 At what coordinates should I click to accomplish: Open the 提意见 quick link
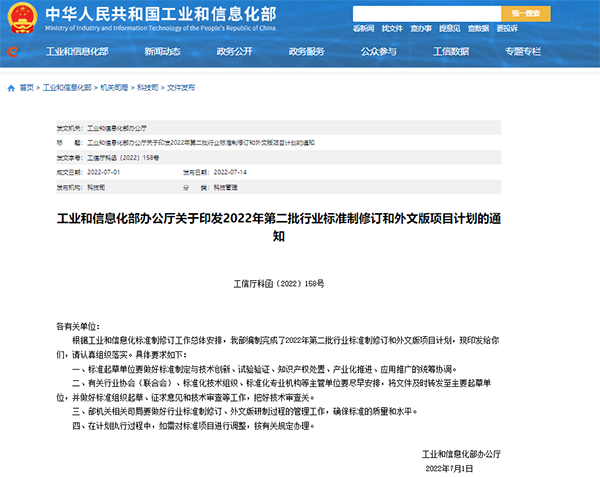click(450, 29)
